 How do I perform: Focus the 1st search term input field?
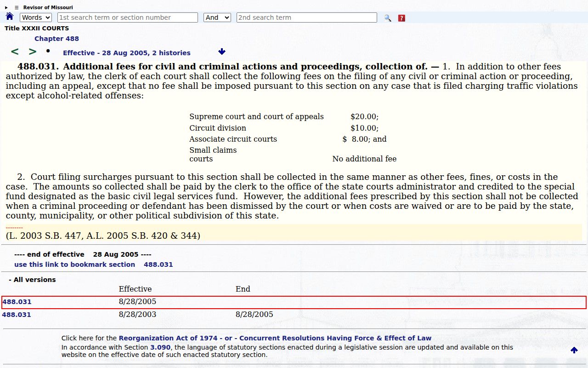coord(128,17)
